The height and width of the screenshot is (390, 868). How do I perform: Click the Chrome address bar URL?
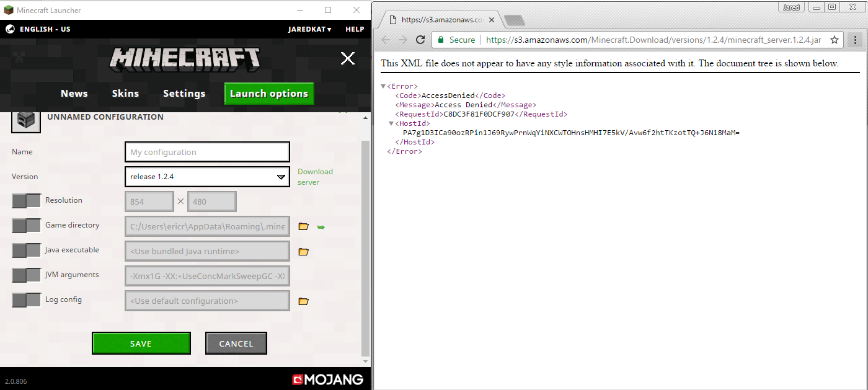tap(653, 40)
